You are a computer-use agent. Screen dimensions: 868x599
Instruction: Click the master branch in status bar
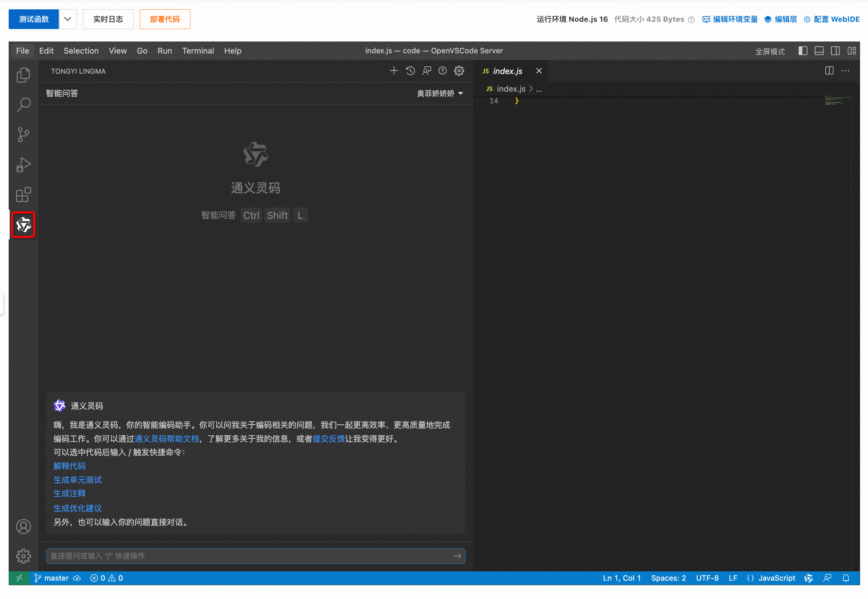(52, 578)
